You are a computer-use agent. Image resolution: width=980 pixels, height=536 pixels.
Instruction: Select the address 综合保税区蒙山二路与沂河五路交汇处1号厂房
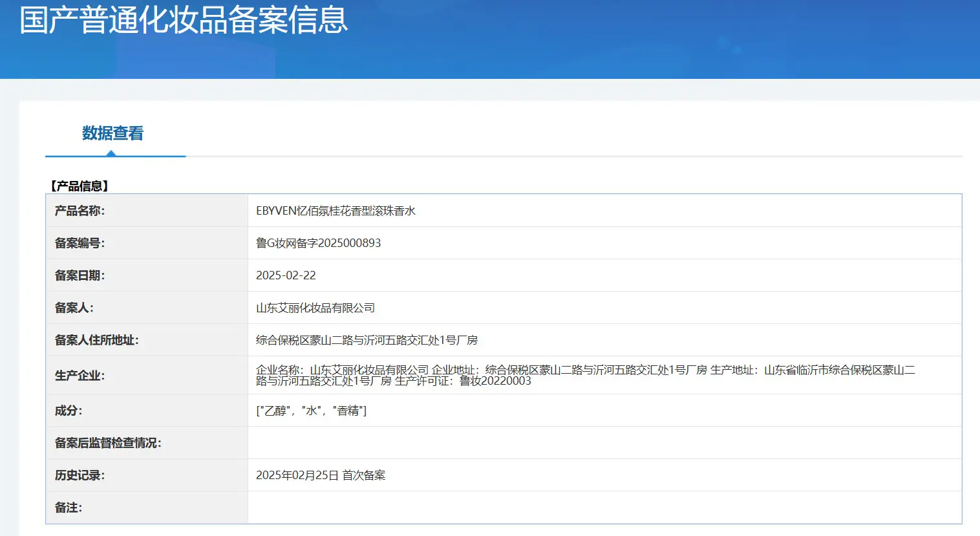coord(367,340)
